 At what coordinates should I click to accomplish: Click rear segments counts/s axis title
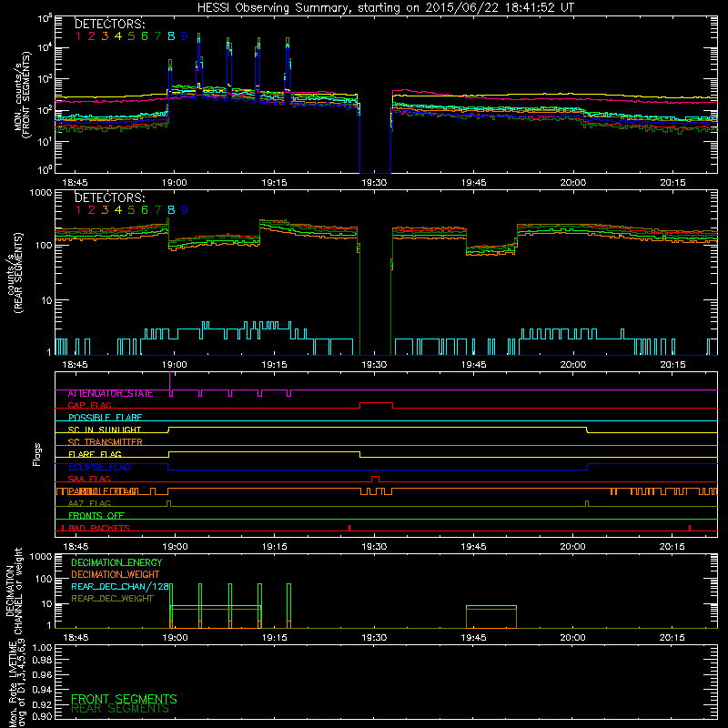[x=14, y=273]
